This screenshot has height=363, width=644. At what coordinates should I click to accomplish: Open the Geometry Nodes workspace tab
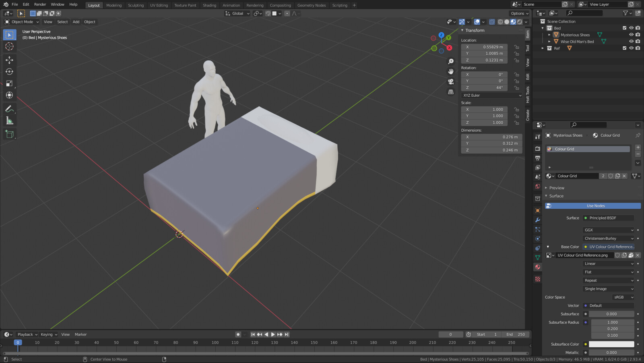coord(312,5)
